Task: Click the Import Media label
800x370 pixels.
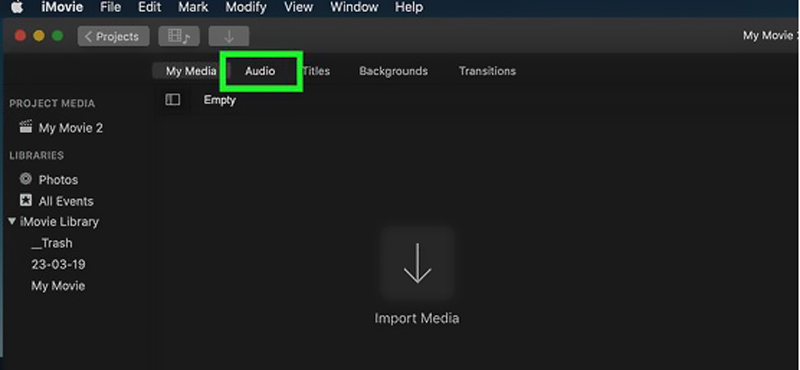Action: point(417,318)
